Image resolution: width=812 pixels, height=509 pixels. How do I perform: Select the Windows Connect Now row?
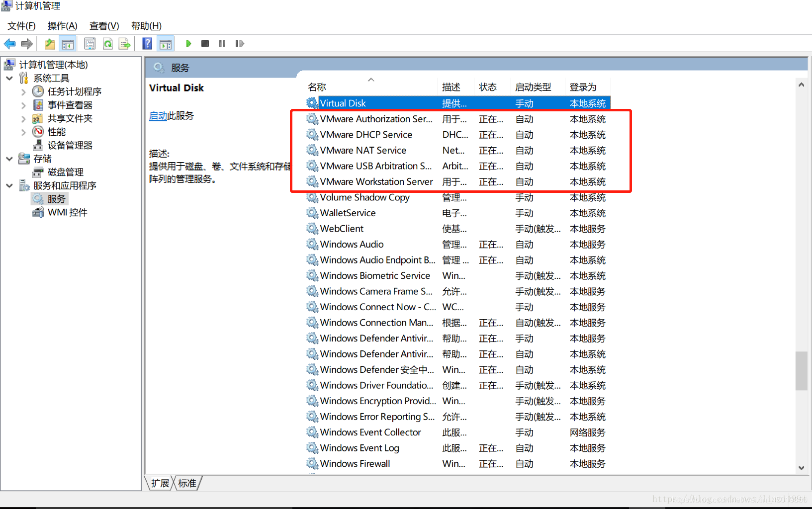coord(457,307)
